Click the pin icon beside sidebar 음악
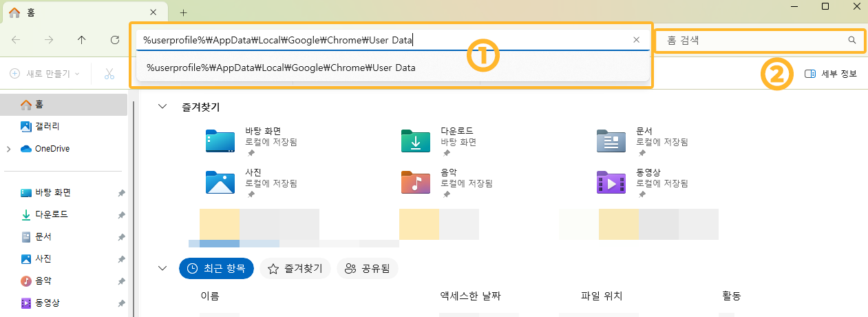The width and height of the screenshot is (868, 317). click(x=121, y=281)
